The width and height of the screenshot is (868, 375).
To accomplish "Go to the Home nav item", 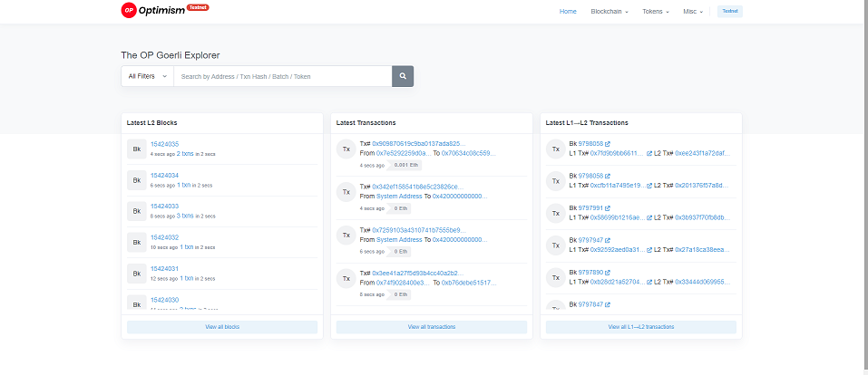I will [568, 12].
